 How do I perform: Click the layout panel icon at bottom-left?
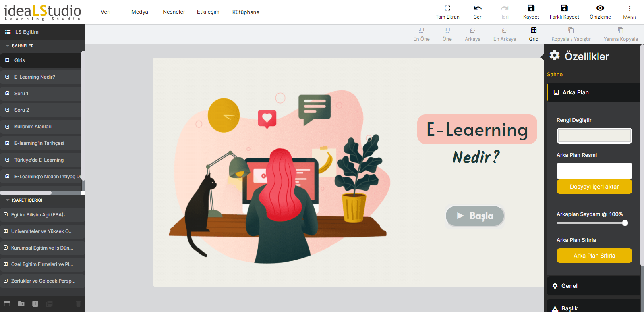tap(7, 304)
